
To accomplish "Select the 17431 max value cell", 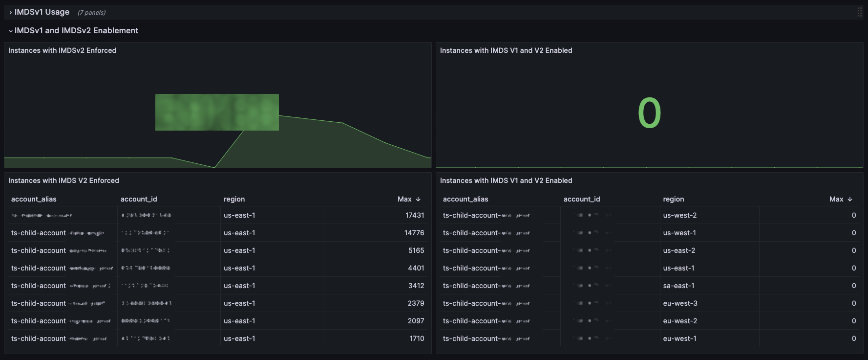I will pyautogui.click(x=414, y=215).
